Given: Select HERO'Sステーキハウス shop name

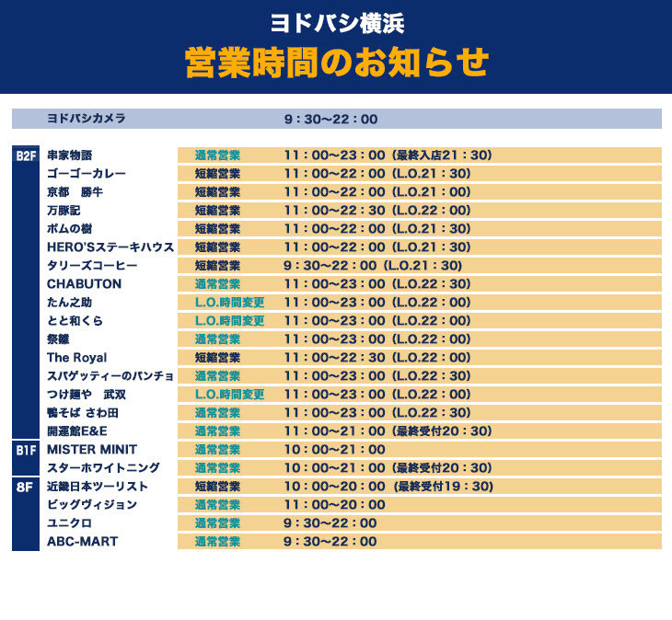Looking at the screenshot, I should click(x=110, y=247).
